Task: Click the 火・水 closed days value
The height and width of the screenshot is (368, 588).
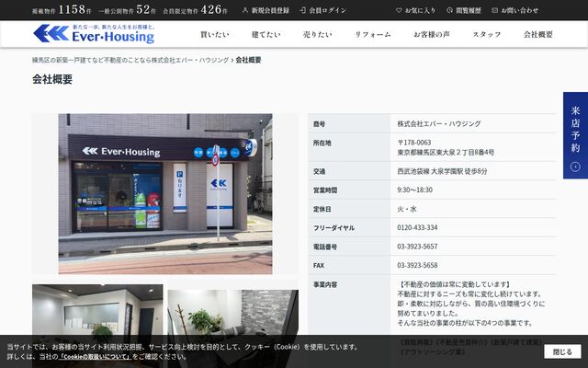Action: (407, 209)
